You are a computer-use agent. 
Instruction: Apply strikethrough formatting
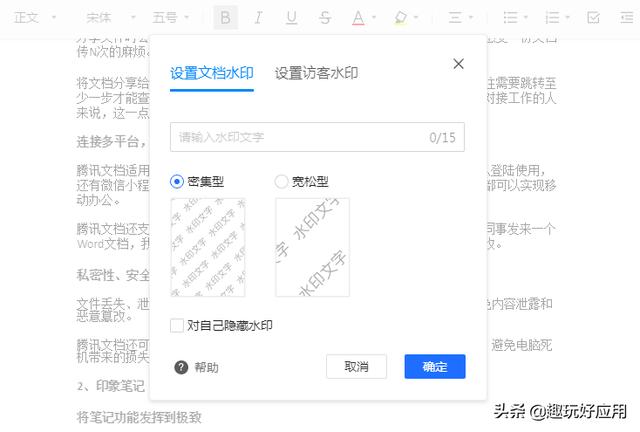(325, 17)
